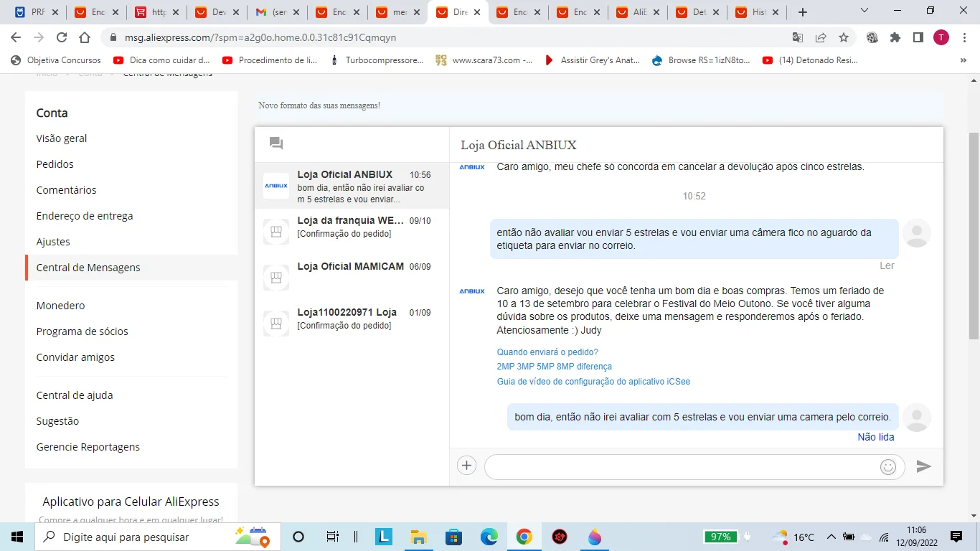
Task: Switch to the Gmail browser tab
Action: 277,12
